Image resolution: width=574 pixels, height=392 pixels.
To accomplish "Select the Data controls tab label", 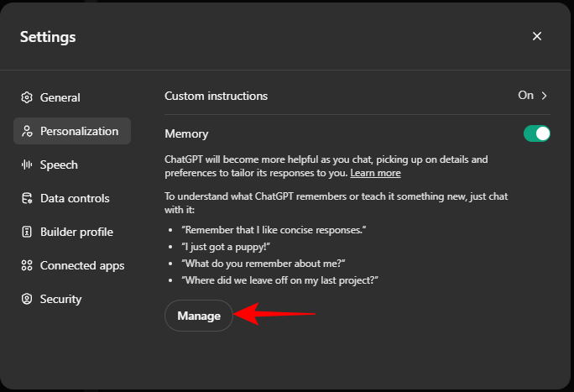I will coord(75,198).
